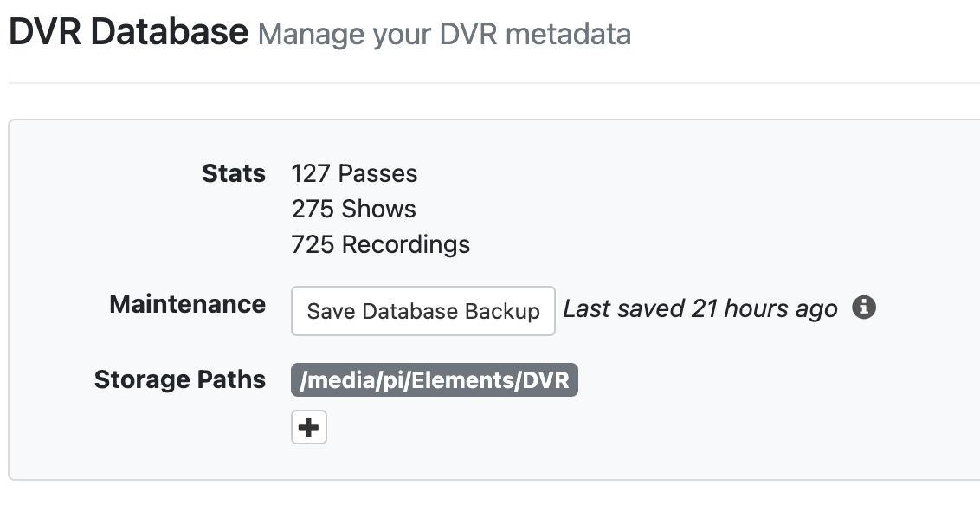Click the Last saved 21 hours ago text
This screenshot has height=518, width=980.
pos(700,309)
